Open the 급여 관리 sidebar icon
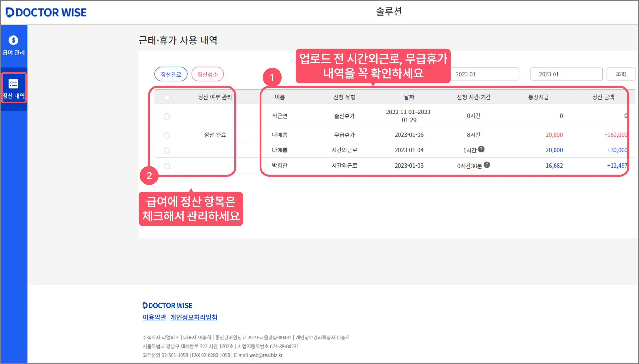Viewport: 639px width, 364px height. coord(13,41)
